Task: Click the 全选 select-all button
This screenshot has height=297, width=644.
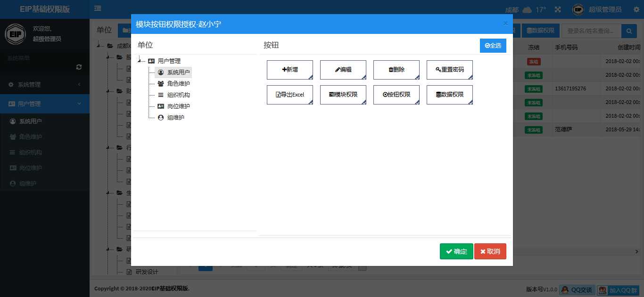Action: click(493, 46)
